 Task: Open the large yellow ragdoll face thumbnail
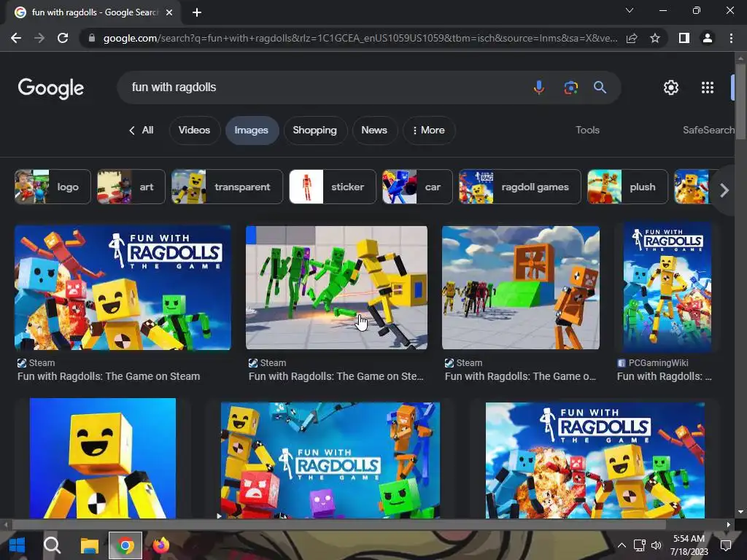click(102, 458)
